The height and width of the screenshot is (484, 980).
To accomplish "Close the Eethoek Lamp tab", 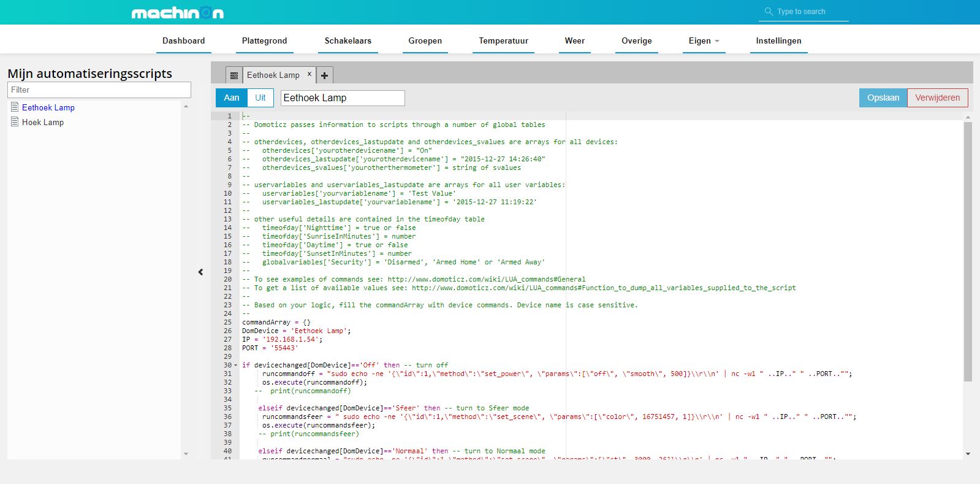I will point(310,74).
